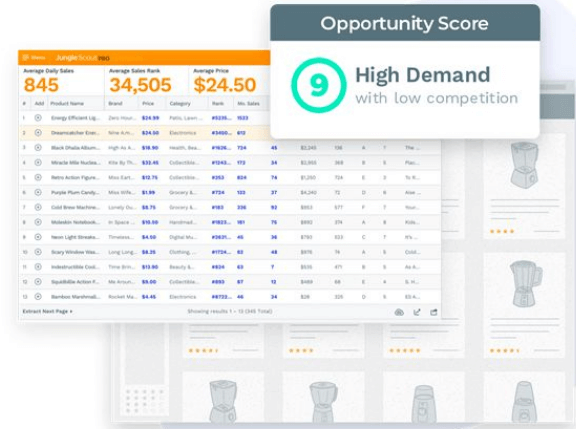Open top right blender product thumbnail
The width and height of the screenshot is (576, 429).
524,166
